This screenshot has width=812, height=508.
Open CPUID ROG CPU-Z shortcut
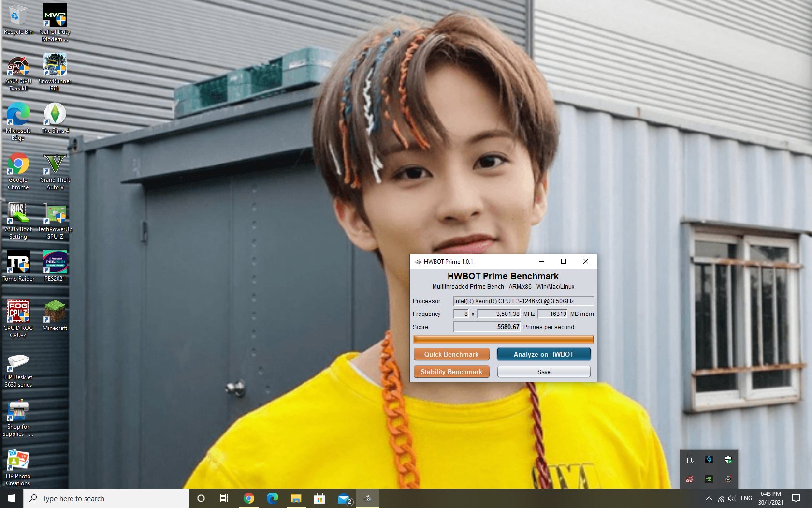[18, 319]
